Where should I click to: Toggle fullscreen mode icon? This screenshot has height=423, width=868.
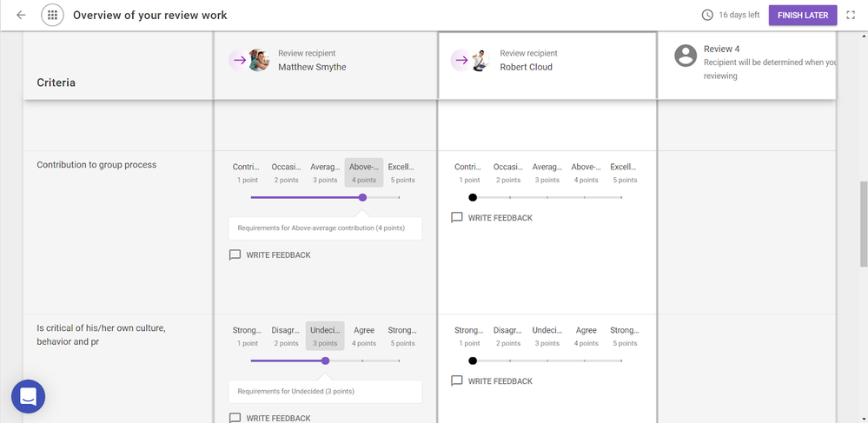click(851, 15)
